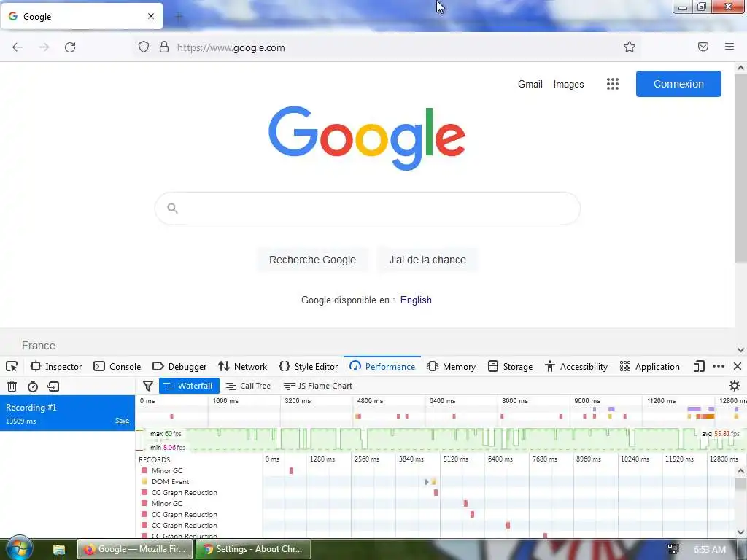Switch to Google — Mozilla Firefox taskbar button

point(135,549)
